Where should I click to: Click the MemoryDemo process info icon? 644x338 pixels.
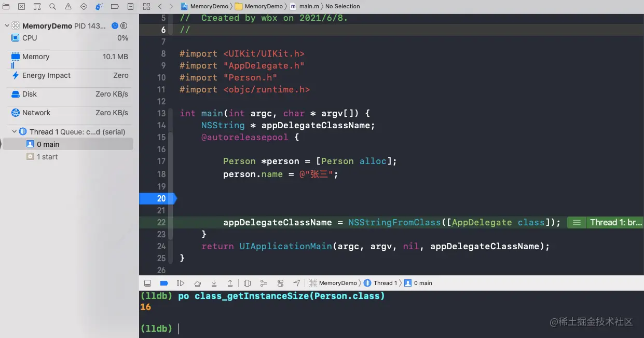115,26
